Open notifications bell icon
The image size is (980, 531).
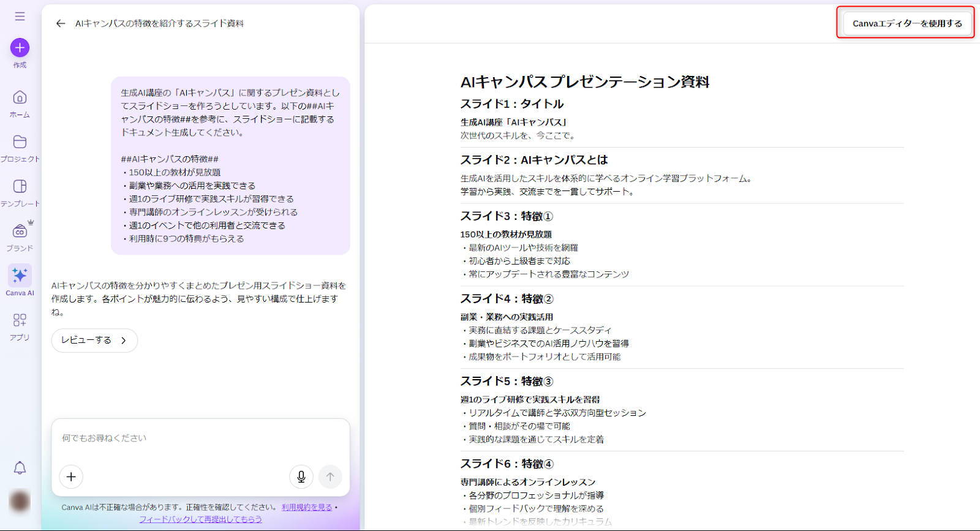[20, 469]
